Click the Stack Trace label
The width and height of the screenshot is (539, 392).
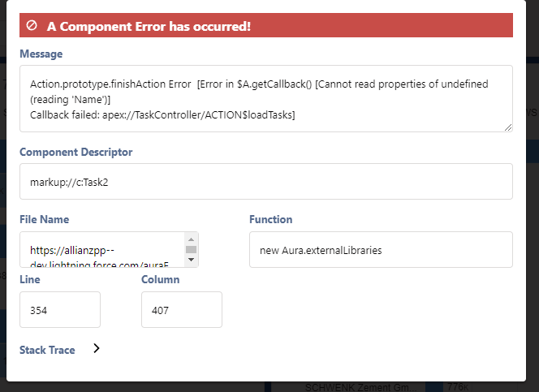coord(47,350)
